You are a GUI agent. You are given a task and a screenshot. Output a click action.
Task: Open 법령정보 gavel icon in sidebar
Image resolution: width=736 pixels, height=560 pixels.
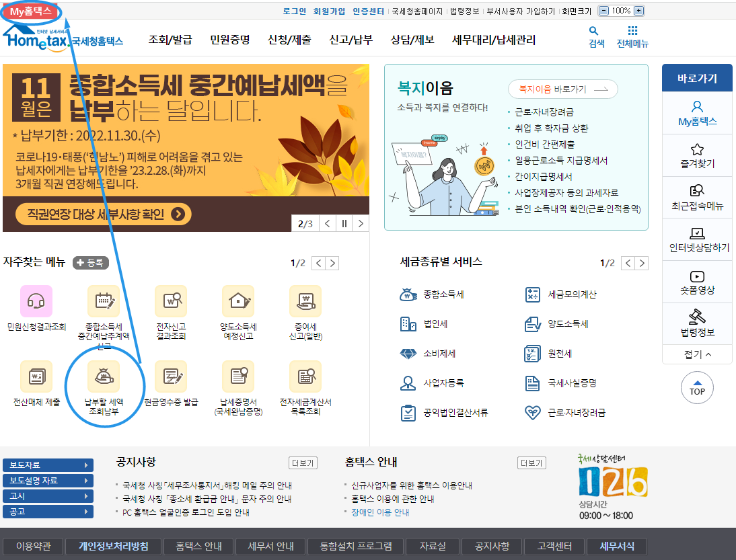tap(698, 323)
